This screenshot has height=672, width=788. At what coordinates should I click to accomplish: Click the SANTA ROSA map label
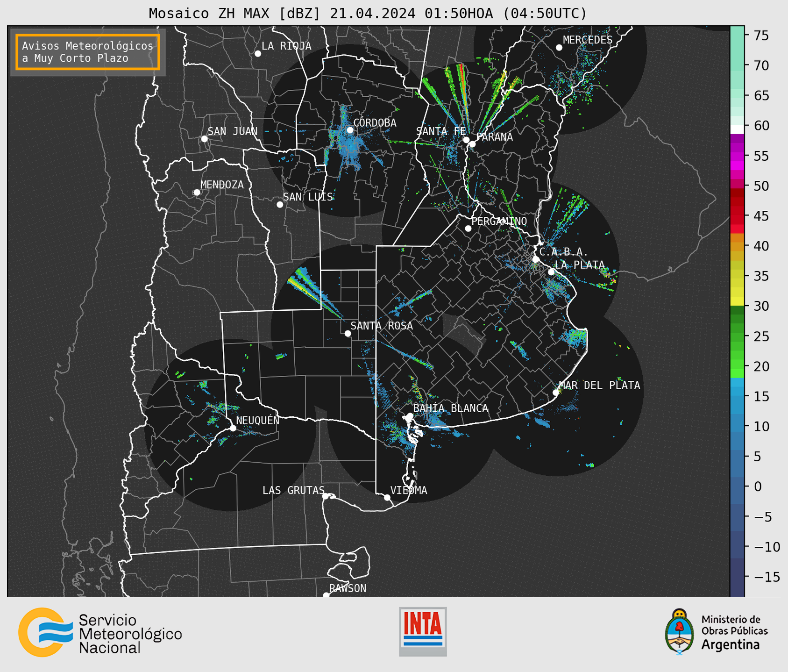382,326
